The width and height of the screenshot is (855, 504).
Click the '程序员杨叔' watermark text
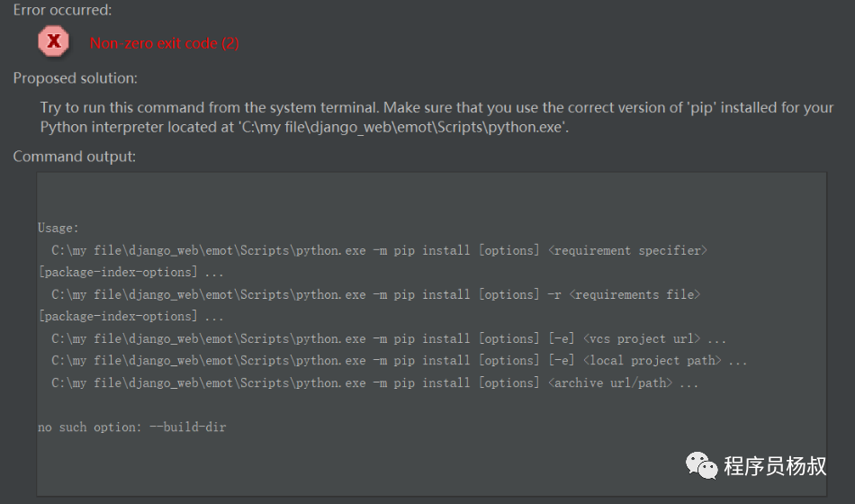[x=775, y=465]
